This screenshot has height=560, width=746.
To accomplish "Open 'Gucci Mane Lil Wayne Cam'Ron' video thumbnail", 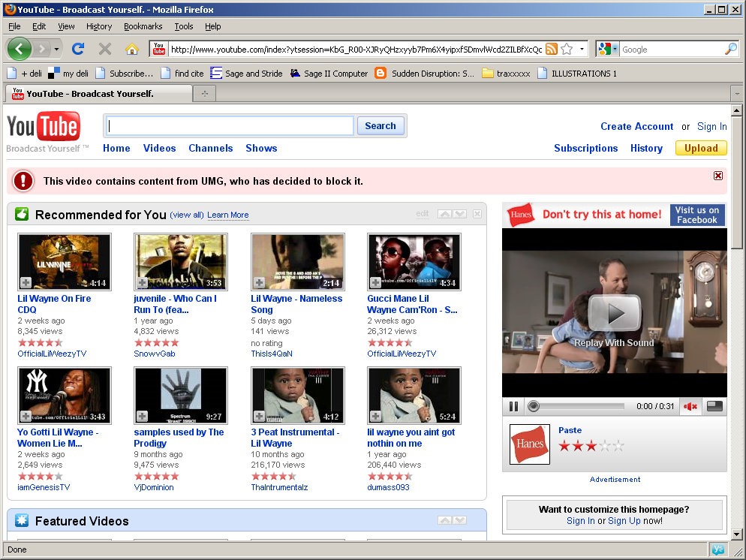I will [x=414, y=262].
